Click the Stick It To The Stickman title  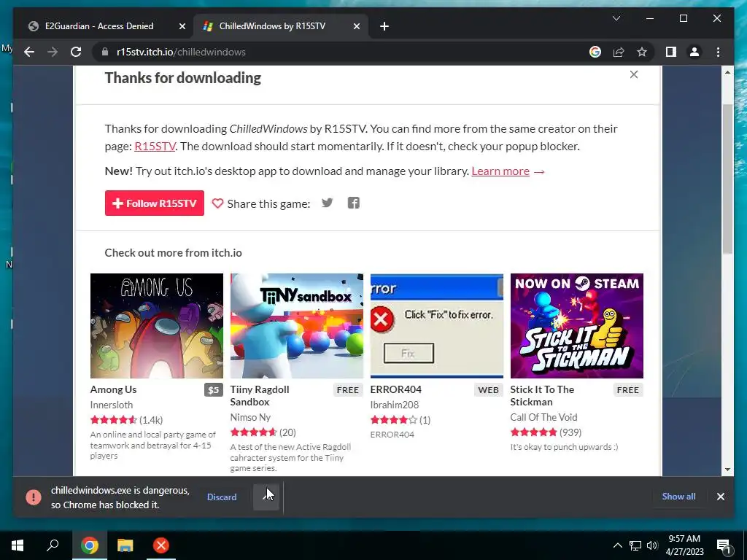coord(542,396)
